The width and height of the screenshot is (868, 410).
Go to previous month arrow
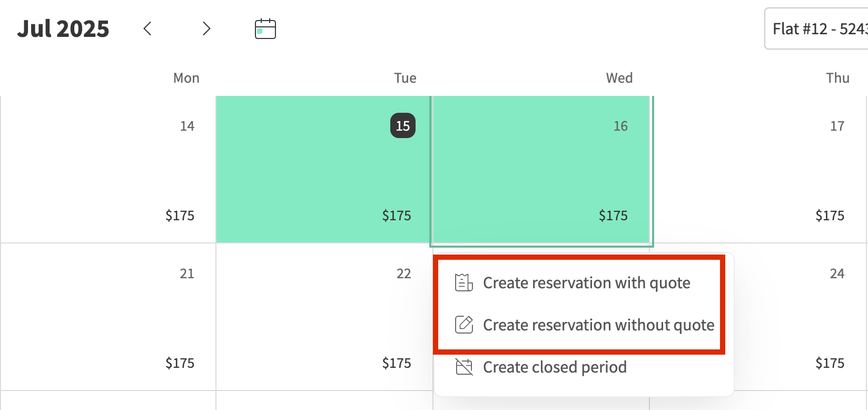(147, 28)
